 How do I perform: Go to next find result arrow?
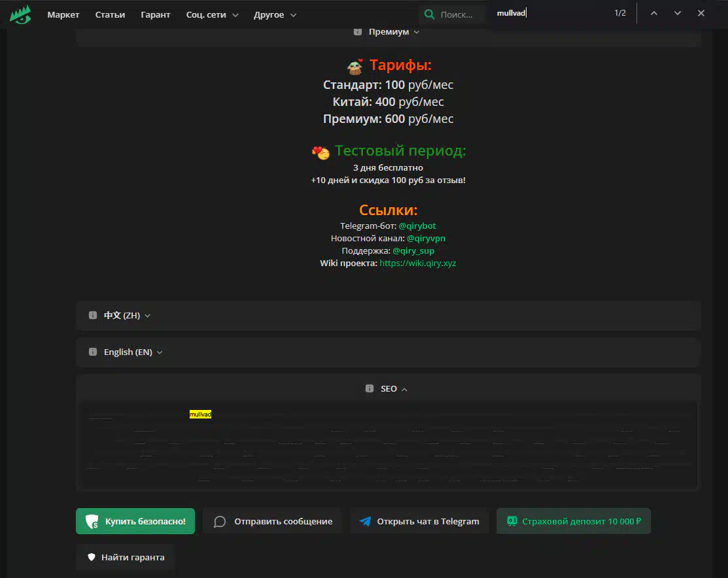(677, 13)
